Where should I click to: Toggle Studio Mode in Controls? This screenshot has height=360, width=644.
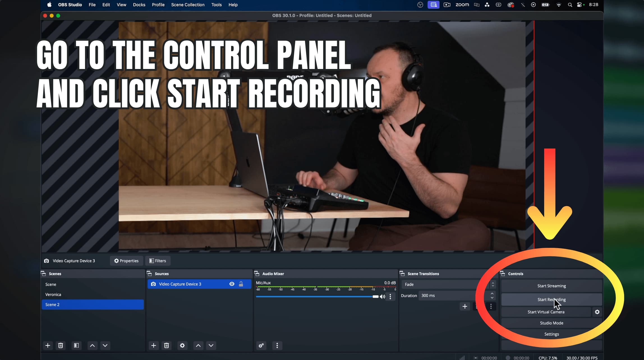(551, 323)
